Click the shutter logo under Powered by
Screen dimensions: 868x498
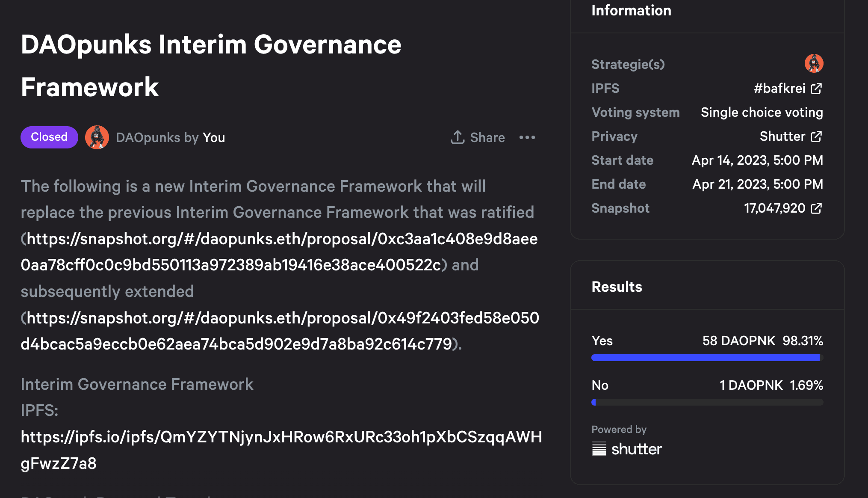pos(627,449)
